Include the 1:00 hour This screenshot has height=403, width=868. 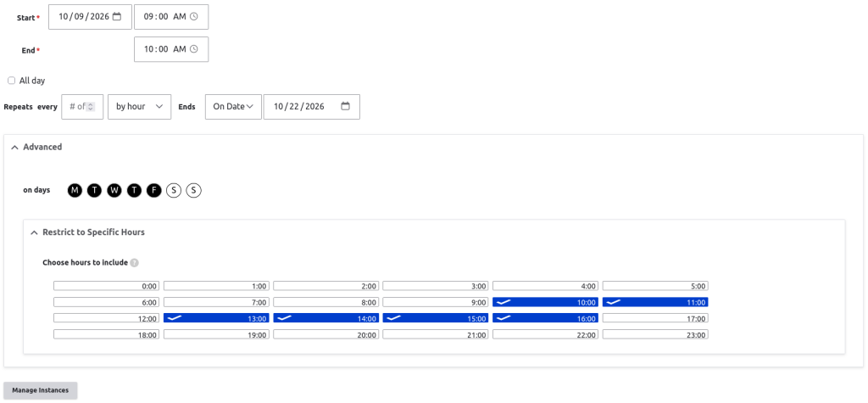[216, 286]
